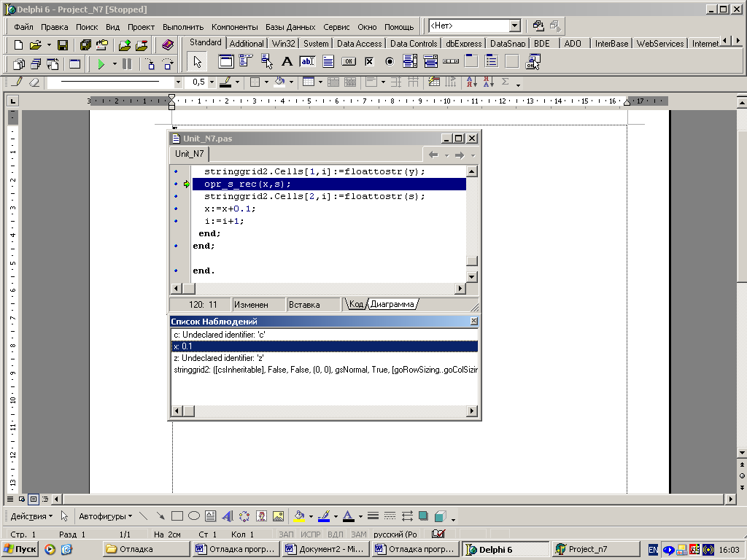Click the Draw Table pencil tool
The height and width of the screenshot is (560, 747).
point(18,82)
